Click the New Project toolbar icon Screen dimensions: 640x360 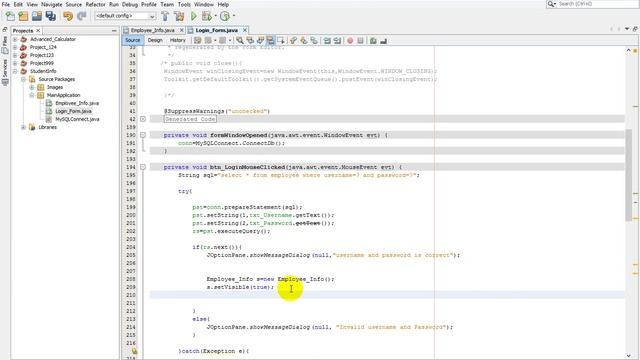23,16
